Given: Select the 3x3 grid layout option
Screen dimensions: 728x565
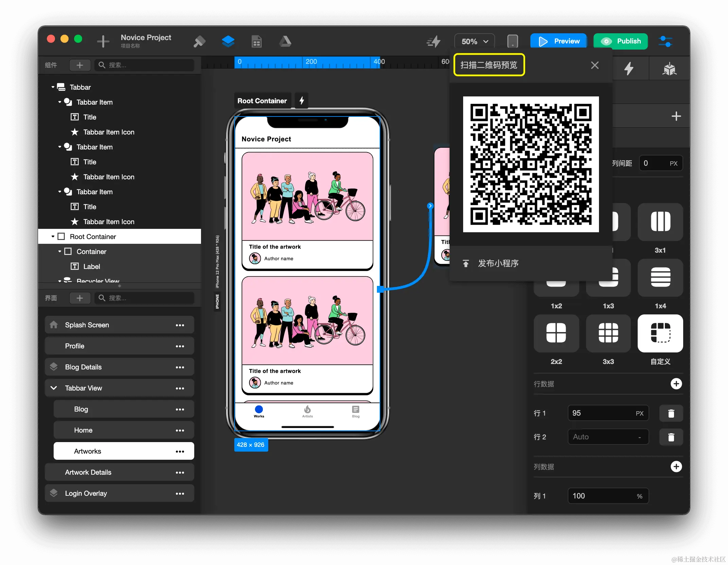Looking at the screenshot, I should point(608,333).
